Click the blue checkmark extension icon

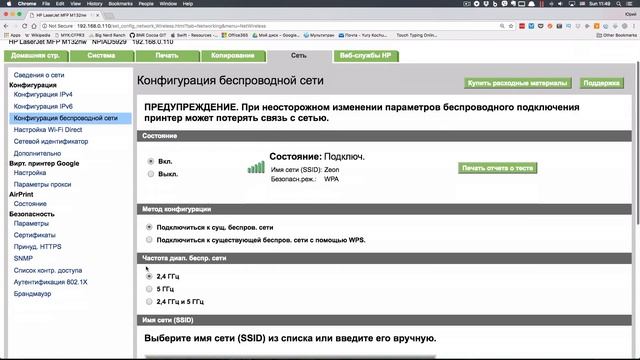tap(531, 26)
